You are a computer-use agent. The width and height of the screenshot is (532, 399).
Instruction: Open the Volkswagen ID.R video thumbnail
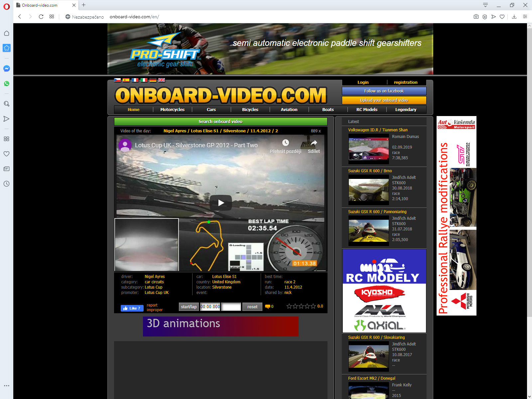pos(368,149)
